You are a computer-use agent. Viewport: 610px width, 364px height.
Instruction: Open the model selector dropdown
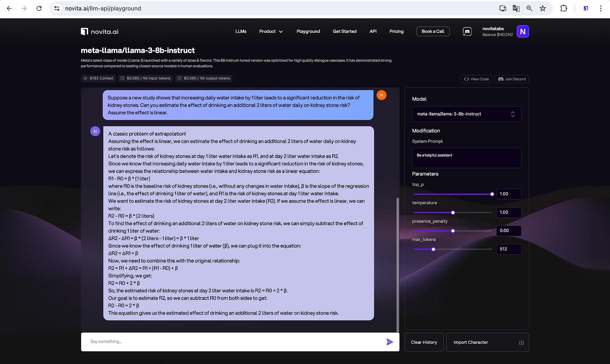pyautogui.click(x=467, y=114)
